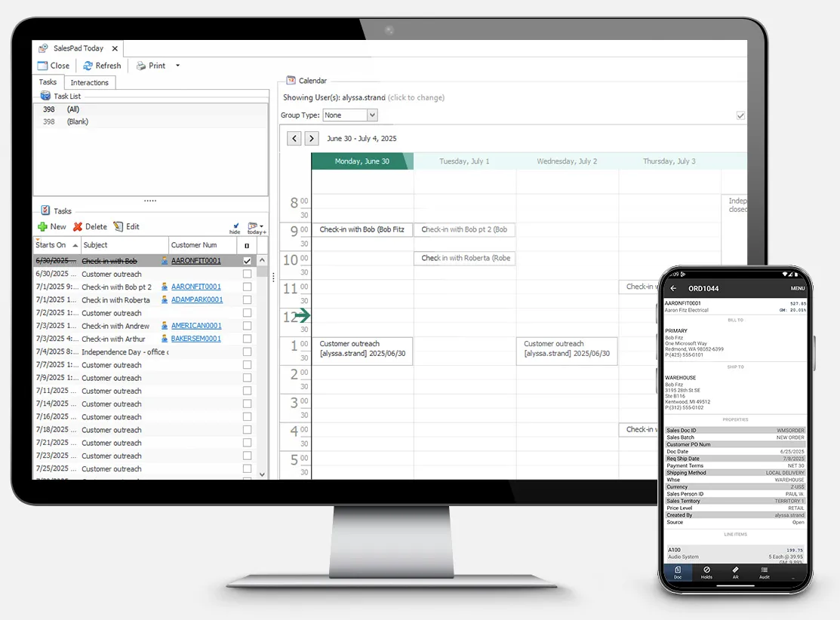Image resolution: width=840 pixels, height=620 pixels.
Task: Click the Subject column header
Action: pyautogui.click(x=125, y=244)
